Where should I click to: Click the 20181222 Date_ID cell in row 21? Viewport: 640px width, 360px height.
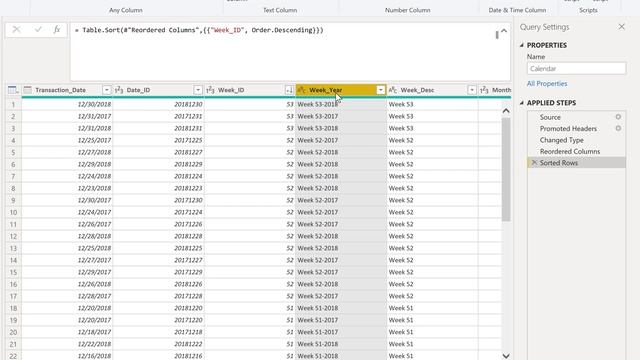159,344
